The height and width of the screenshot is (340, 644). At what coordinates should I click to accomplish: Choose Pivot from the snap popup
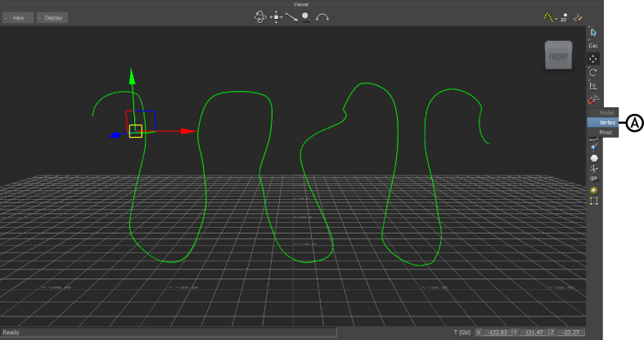[x=603, y=133]
